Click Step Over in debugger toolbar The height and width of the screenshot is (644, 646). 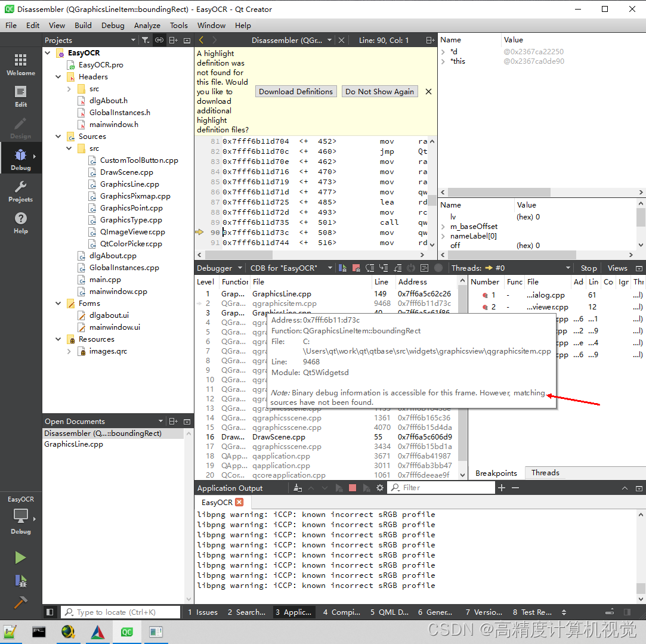tap(370, 268)
